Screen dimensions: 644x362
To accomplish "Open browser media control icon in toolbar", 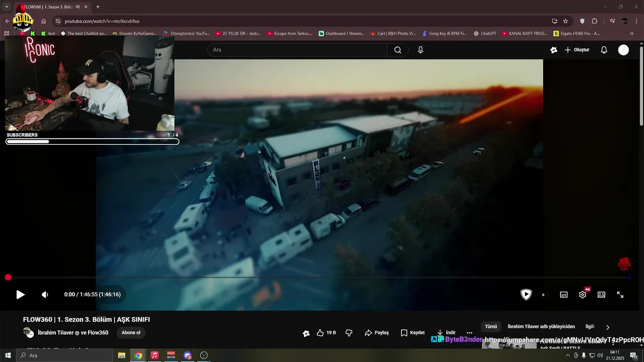I will point(612,21).
